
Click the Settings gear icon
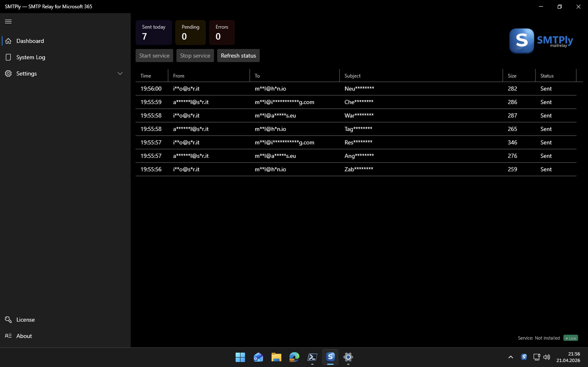[8, 73]
